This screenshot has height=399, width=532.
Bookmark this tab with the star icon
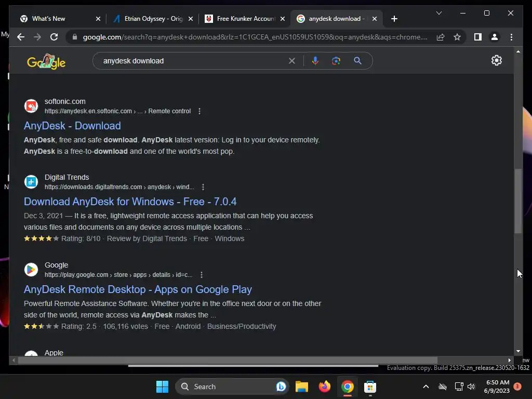457,37
